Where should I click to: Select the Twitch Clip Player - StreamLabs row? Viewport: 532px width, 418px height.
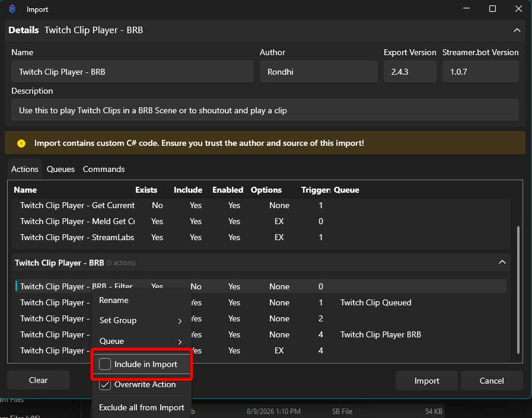coord(260,237)
